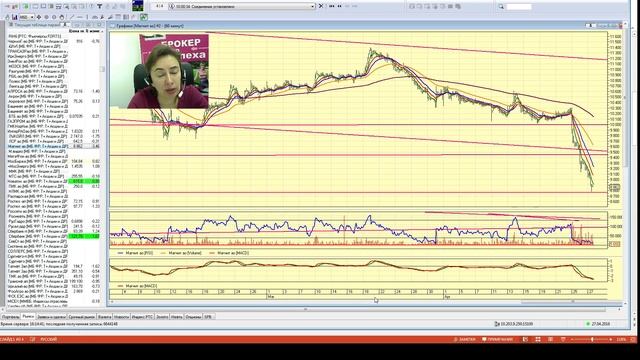Select the ЛУКОЙЛ row in table
This screenshot has height=360, width=640.
(x=53, y=136)
